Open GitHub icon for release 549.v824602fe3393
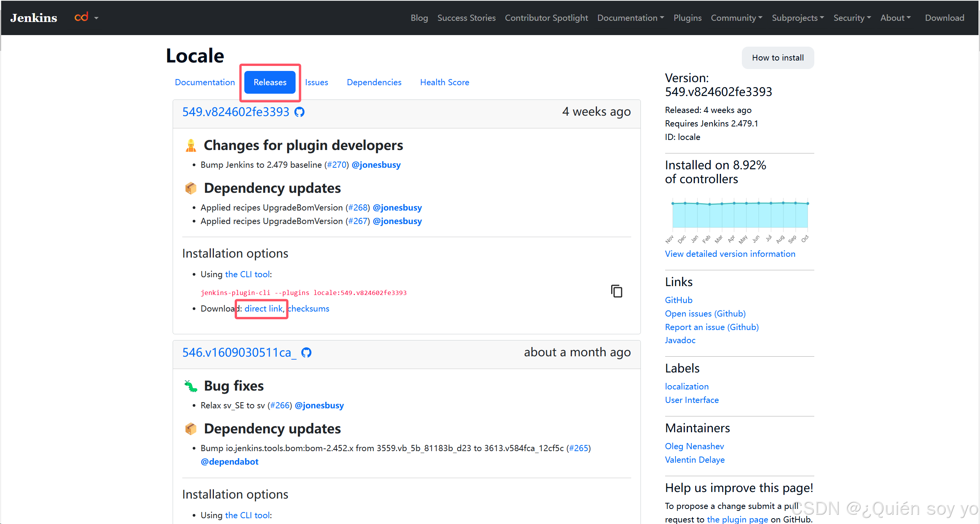 [x=299, y=112]
